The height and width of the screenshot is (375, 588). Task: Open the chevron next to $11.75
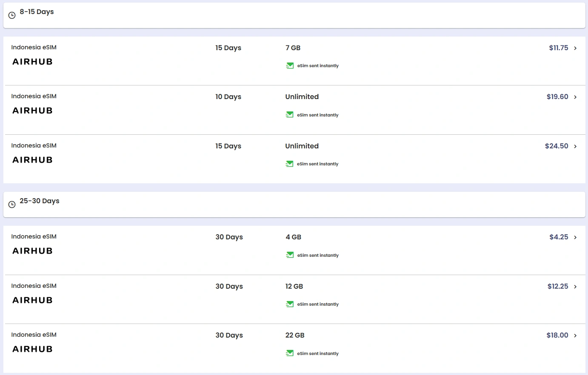pyautogui.click(x=575, y=48)
